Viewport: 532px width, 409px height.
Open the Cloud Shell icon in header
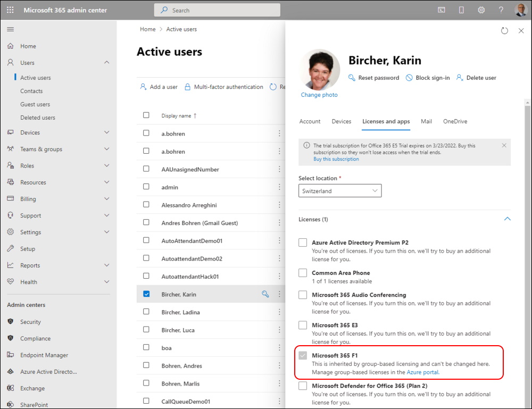pyautogui.click(x=442, y=10)
